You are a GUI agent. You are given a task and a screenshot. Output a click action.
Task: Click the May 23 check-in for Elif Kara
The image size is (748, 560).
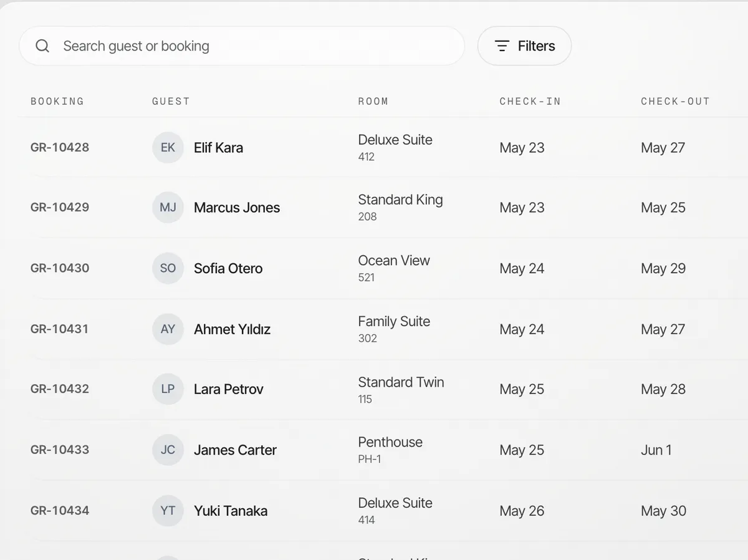[x=522, y=148]
